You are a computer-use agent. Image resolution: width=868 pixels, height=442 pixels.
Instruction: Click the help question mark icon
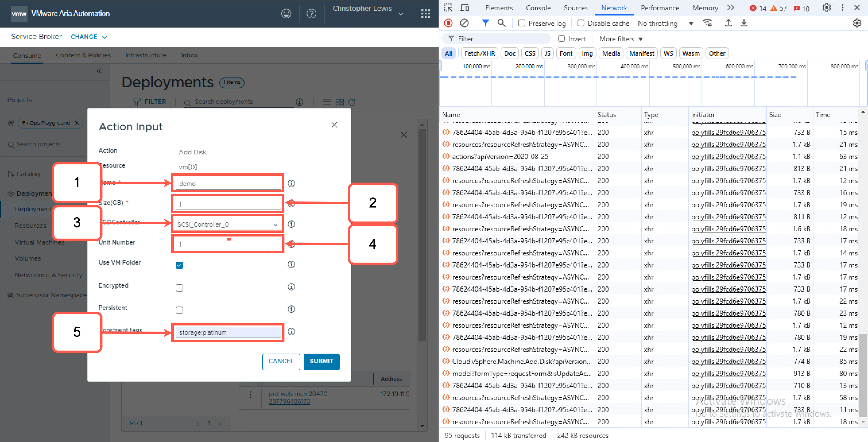(x=311, y=13)
